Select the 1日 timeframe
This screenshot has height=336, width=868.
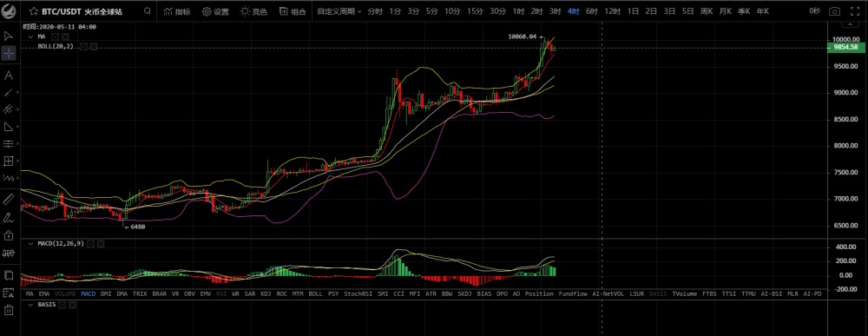point(634,11)
